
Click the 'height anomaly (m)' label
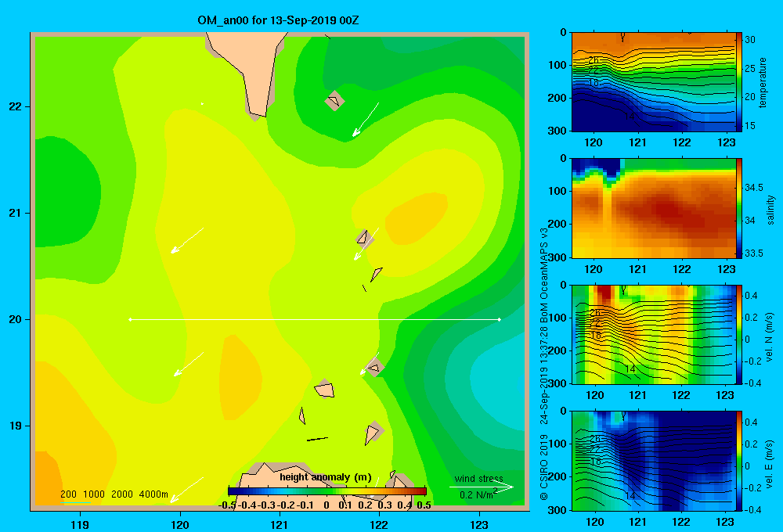pyautogui.click(x=326, y=477)
